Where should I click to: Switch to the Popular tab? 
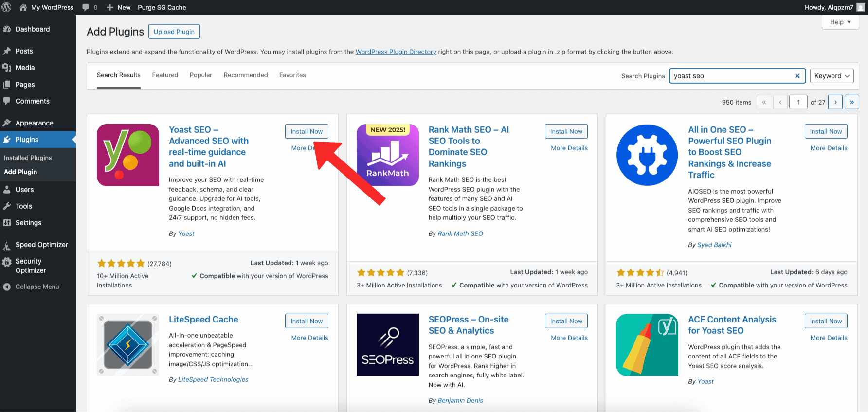point(201,75)
